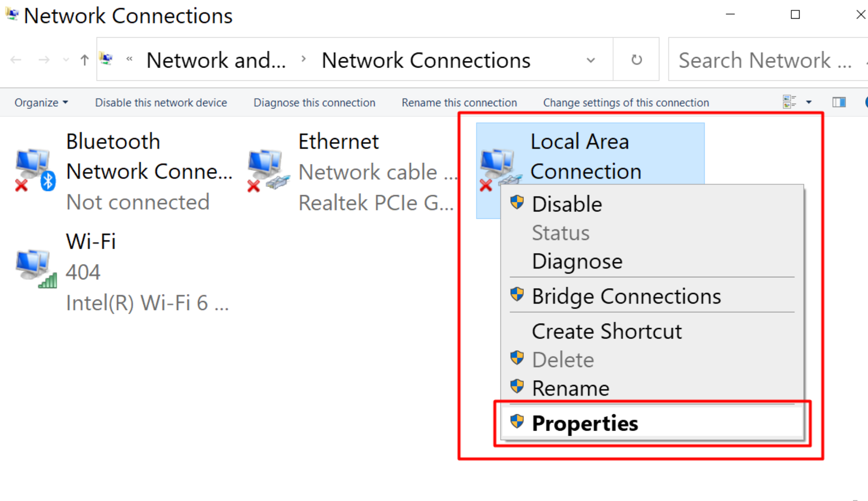Select the Wi-Fi adapter icon
This screenshot has width=868, height=501.
tap(35, 269)
